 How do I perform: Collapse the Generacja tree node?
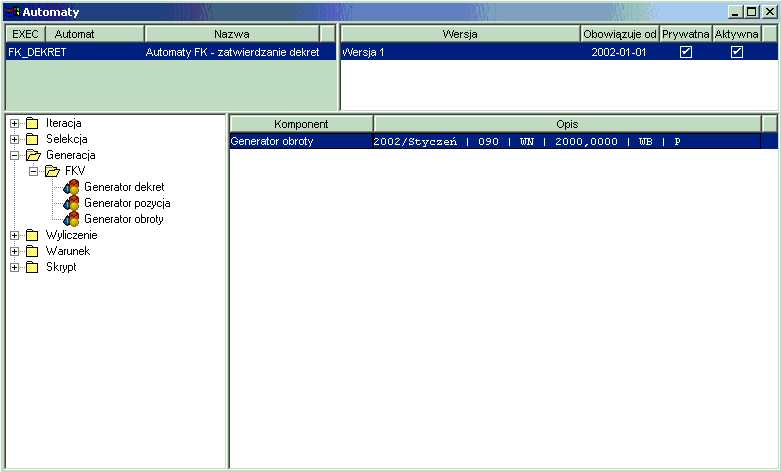14,155
